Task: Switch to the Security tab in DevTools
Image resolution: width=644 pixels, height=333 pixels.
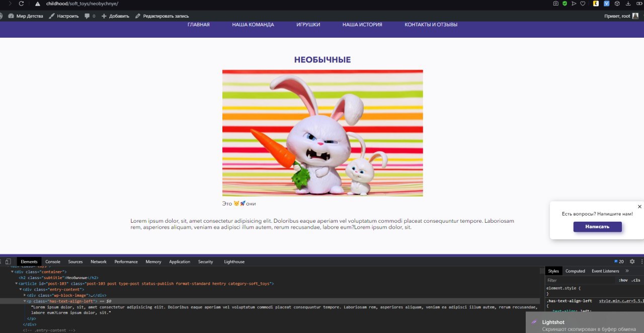Action: click(205, 261)
